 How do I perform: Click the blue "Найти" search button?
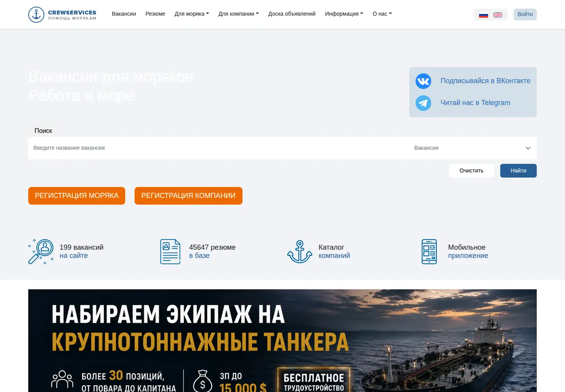click(x=518, y=171)
